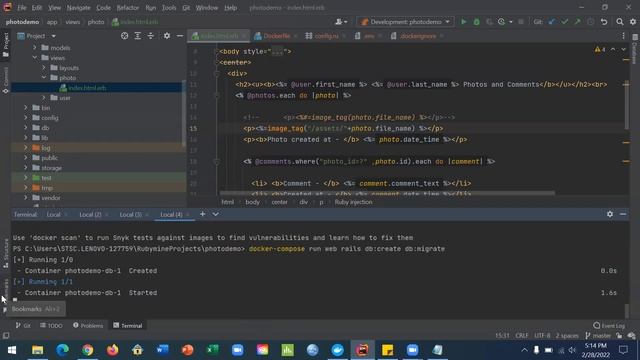Screen dimensions: 640x360
Task: Hide the Project panel with minus icon
Action: pyautogui.click(x=180, y=36)
